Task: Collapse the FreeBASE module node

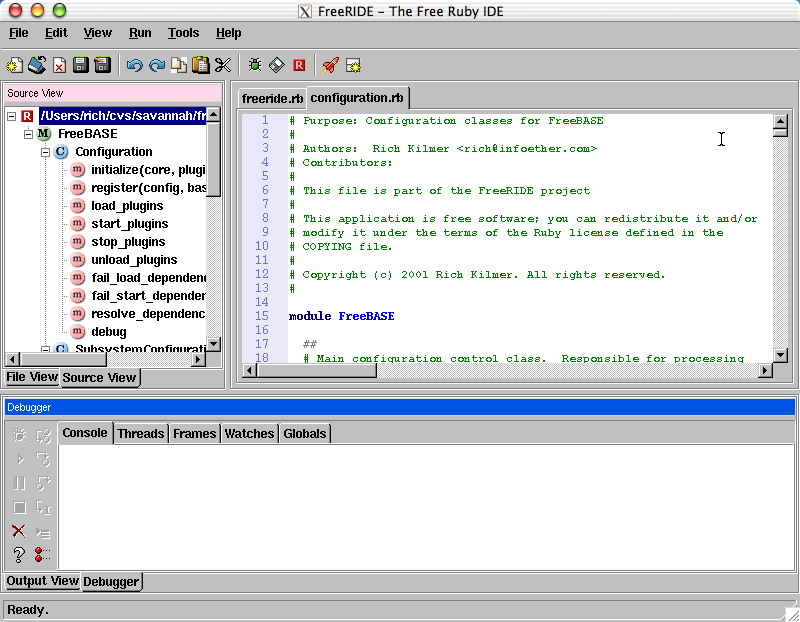Action: pos(29,134)
